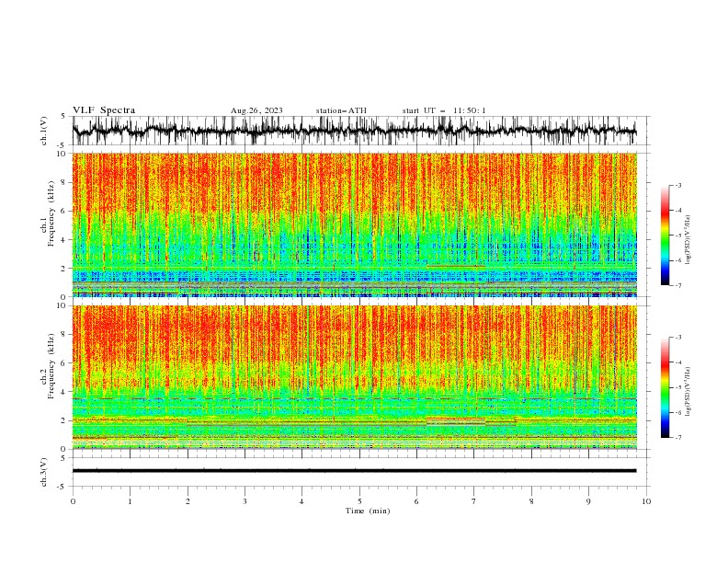Screen dimensions: 728x563
Task: Click the ch.2 frequency tick label "10"
Action: (62, 305)
